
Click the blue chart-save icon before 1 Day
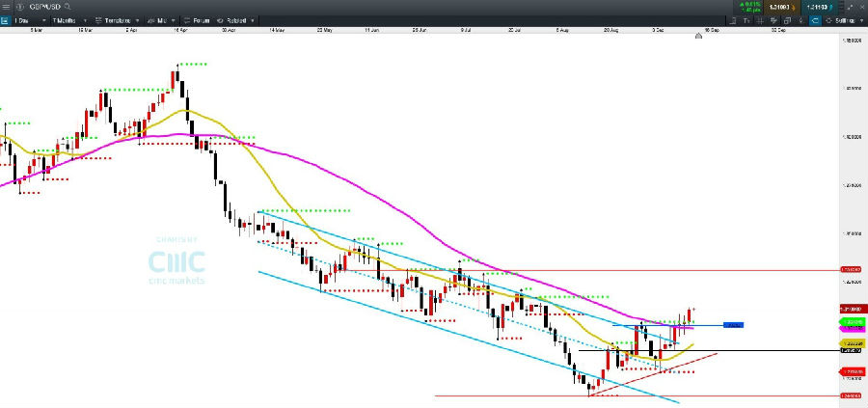click(5, 20)
